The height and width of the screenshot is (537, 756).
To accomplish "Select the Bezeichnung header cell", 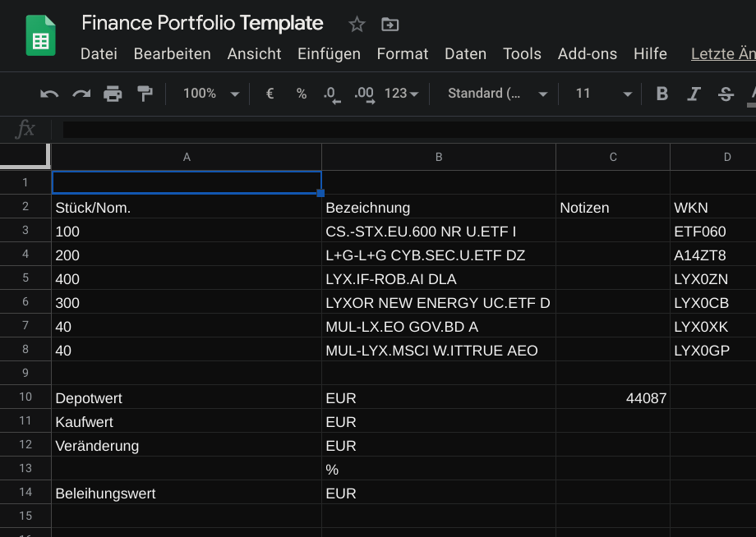I will point(439,208).
